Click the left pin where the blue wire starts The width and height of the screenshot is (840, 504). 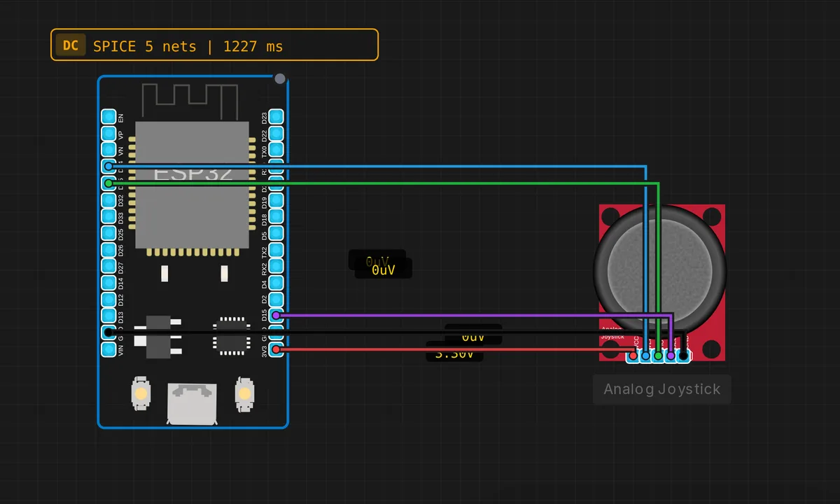click(108, 167)
